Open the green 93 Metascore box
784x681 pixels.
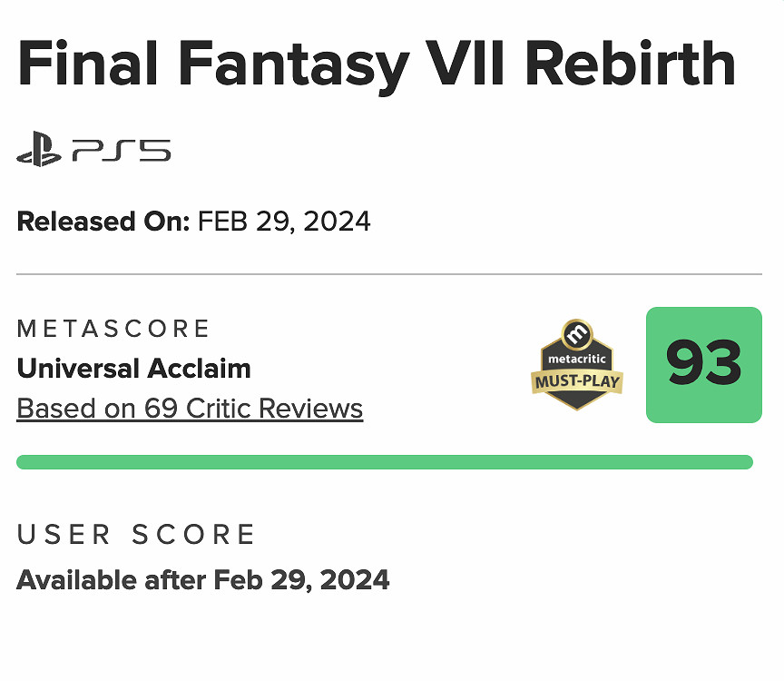(703, 365)
